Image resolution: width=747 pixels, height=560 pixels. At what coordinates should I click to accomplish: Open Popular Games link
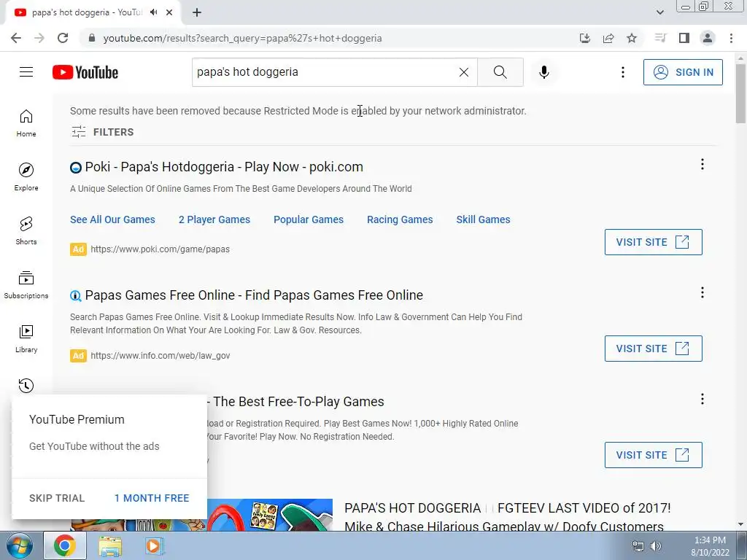coord(309,219)
